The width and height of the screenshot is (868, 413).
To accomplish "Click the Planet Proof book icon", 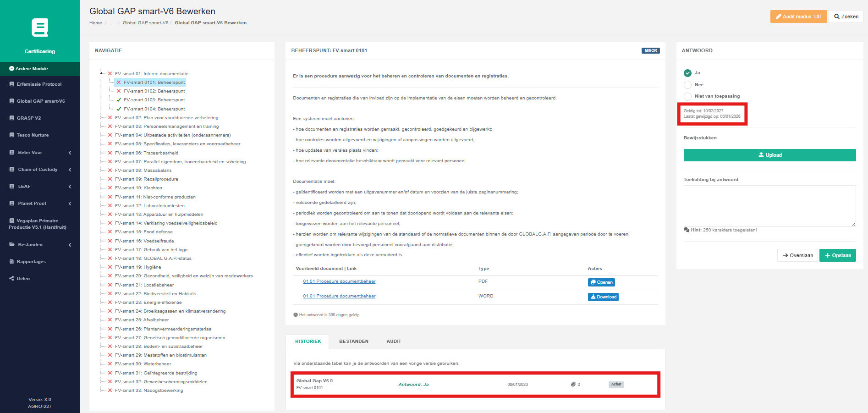I will pyautogui.click(x=12, y=204).
